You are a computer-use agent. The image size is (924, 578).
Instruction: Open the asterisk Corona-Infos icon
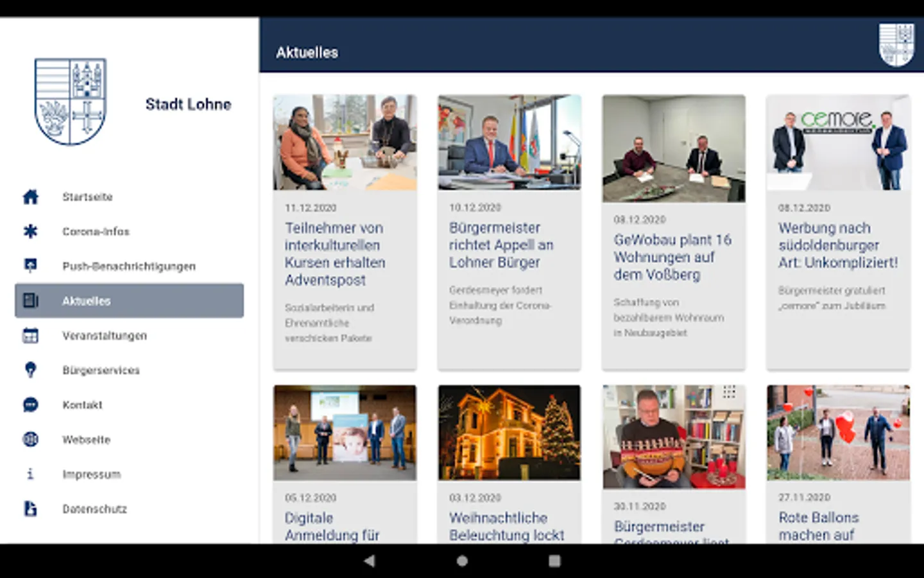tap(30, 231)
